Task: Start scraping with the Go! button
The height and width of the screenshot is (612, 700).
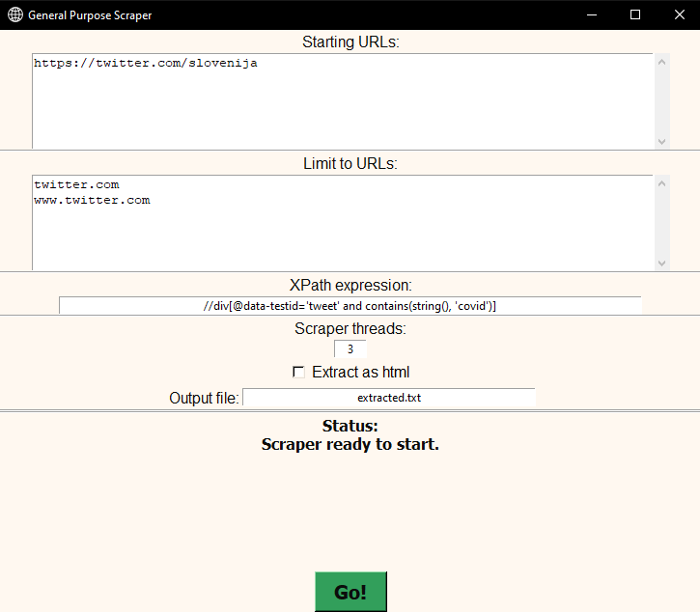Action: [350, 592]
